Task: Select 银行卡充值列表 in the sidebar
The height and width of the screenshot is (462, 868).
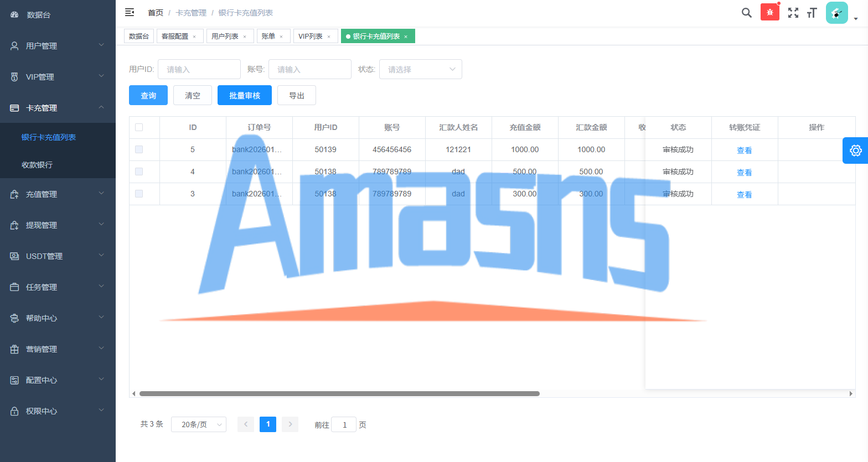Action: (58, 137)
